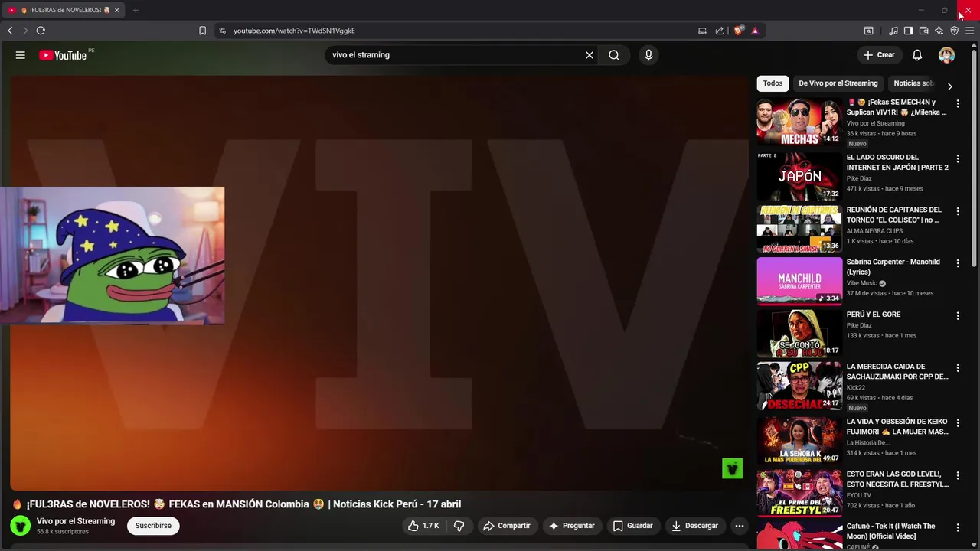Select the De Vivo por el Streaming chip
The height and width of the screenshot is (551, 980).
[838, 83]
